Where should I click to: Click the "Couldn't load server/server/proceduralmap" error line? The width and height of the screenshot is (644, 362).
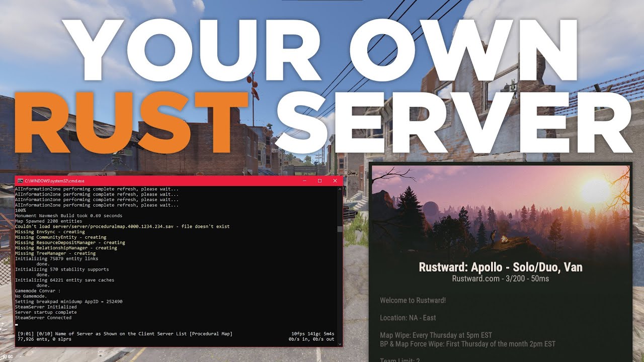point(122,226)
